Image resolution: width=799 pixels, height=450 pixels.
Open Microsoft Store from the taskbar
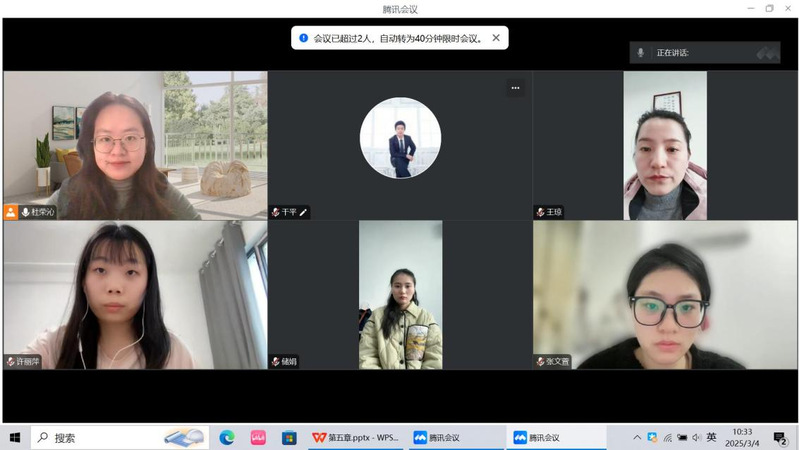(289, 437)
